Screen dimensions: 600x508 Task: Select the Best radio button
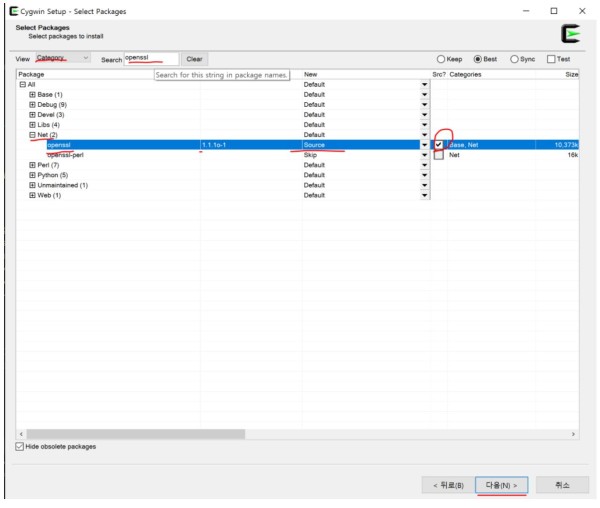(478, 59)
